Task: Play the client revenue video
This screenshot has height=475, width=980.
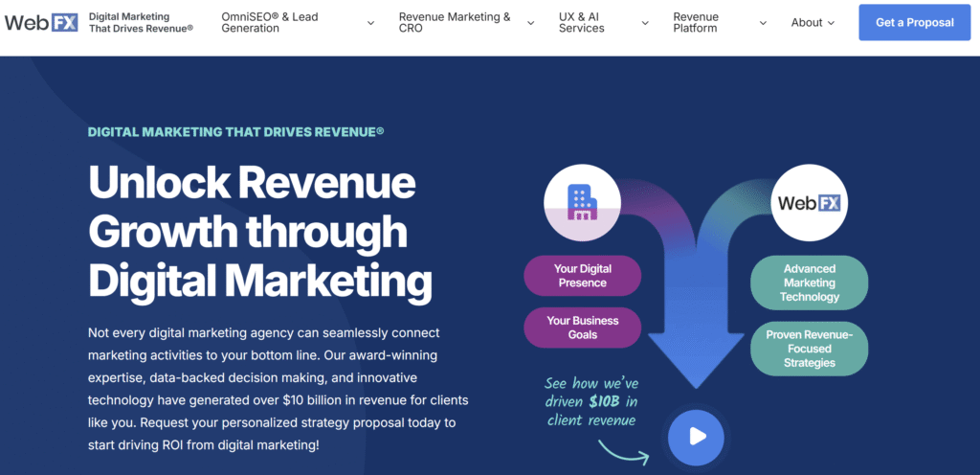Action: click(696, 437)
